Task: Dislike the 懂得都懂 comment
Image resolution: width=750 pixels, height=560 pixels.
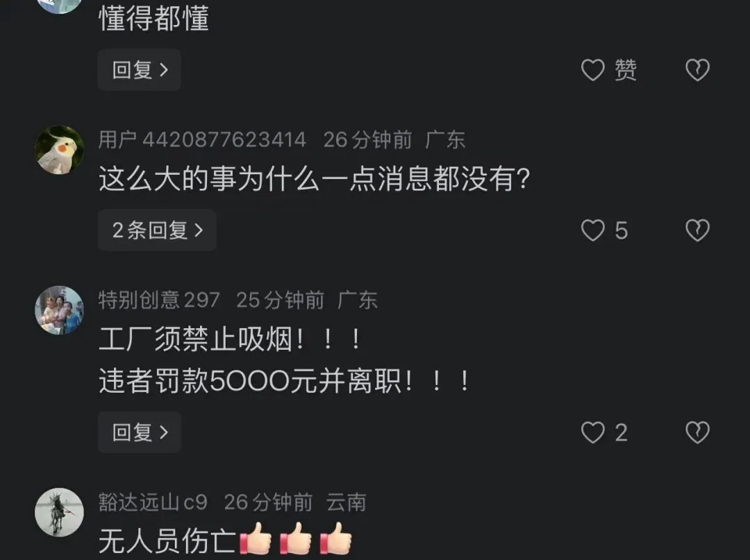Action: [x=697, y=70]
